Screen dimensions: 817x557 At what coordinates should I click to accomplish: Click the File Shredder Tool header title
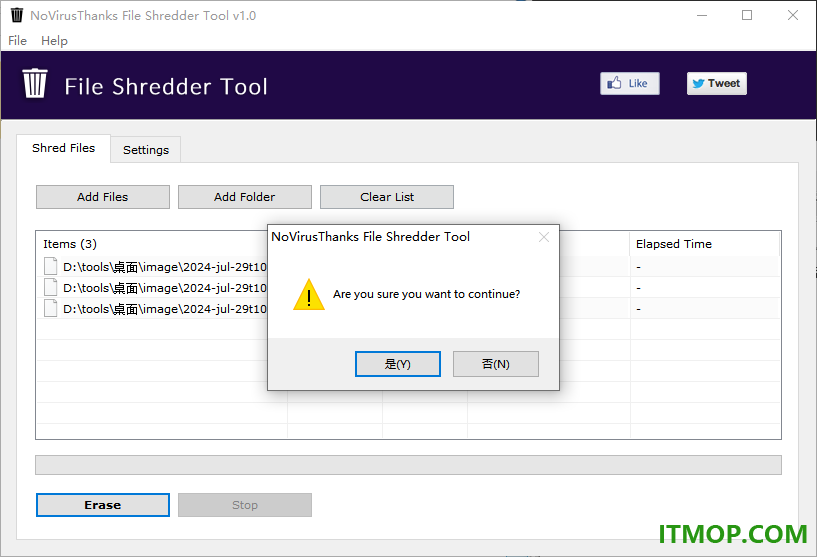click(x=166, y=86)
